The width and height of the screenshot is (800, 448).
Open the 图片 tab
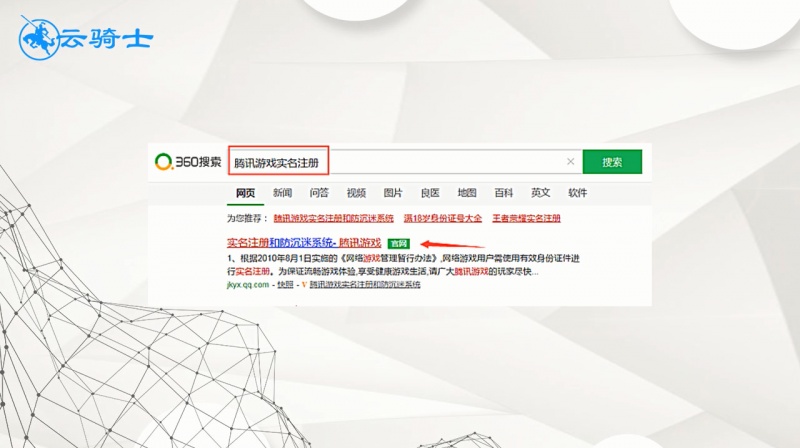pyautogui.click(x=393, y=193)
